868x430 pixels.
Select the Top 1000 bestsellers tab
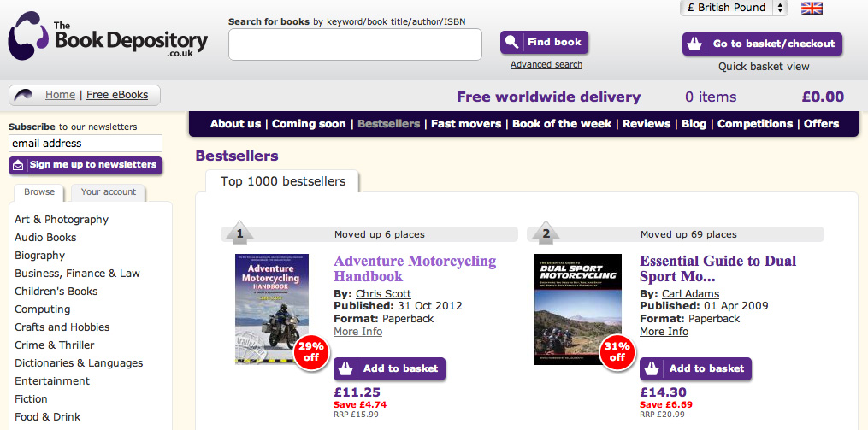point(282,181)
